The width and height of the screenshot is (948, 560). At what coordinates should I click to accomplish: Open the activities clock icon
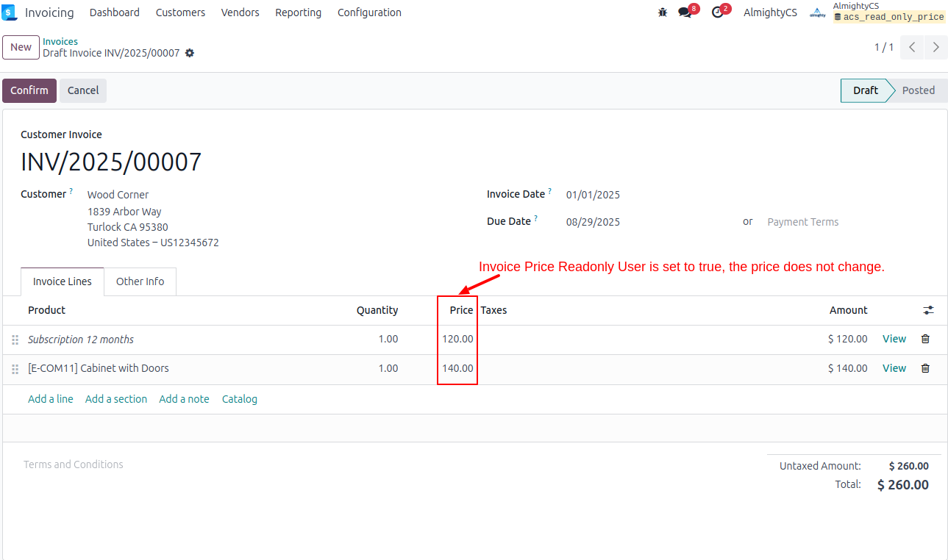tap(717, 12)
